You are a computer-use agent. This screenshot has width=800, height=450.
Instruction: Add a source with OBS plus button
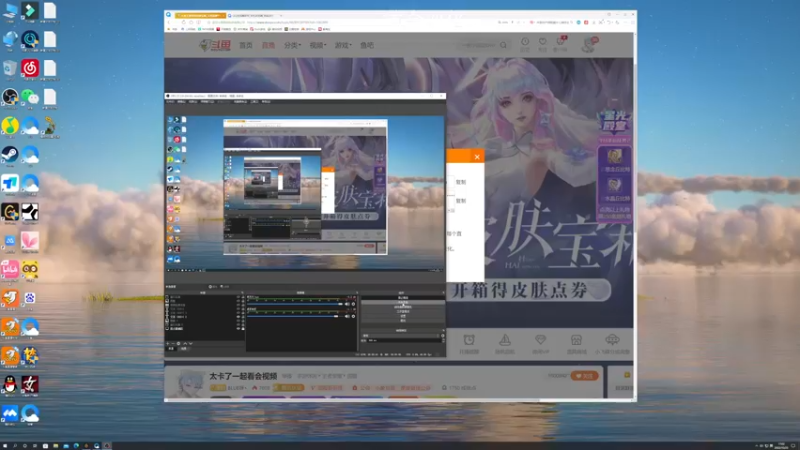pyautogui.click(x=167, y=344)
